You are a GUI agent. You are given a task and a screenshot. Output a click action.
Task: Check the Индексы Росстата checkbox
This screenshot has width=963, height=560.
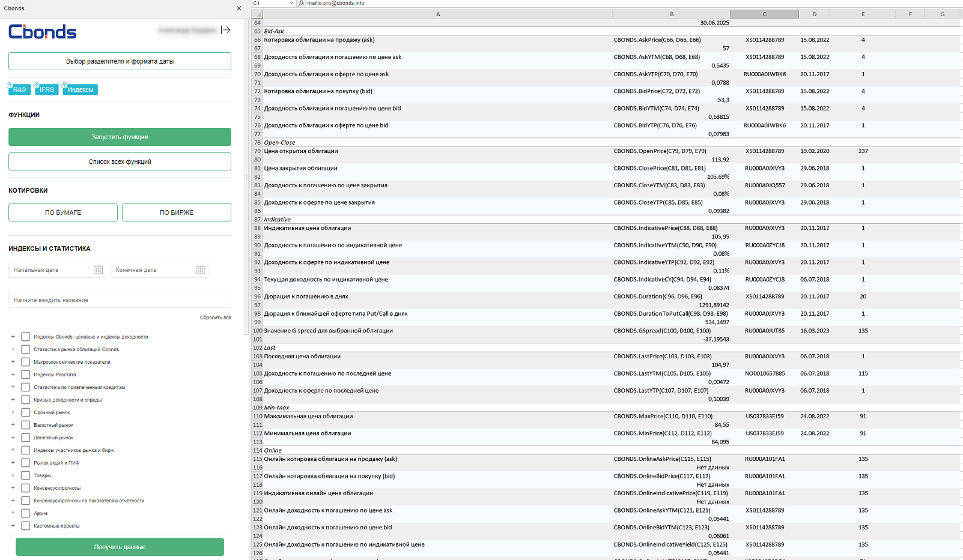coord(26,375)
